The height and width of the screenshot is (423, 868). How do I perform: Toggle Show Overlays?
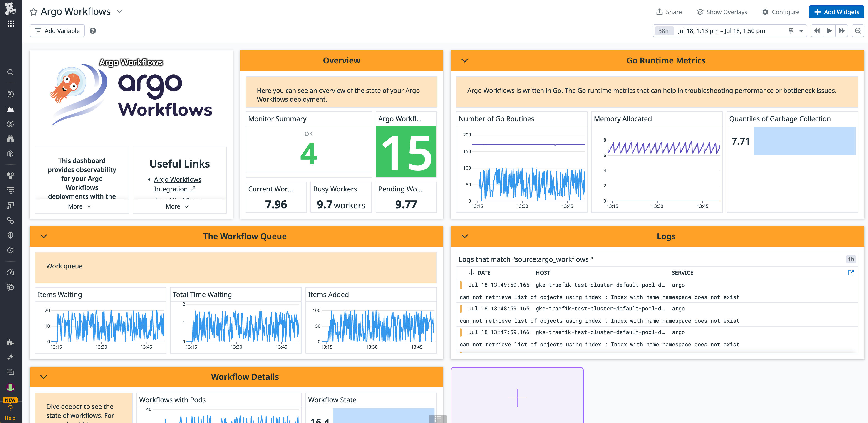721,11
